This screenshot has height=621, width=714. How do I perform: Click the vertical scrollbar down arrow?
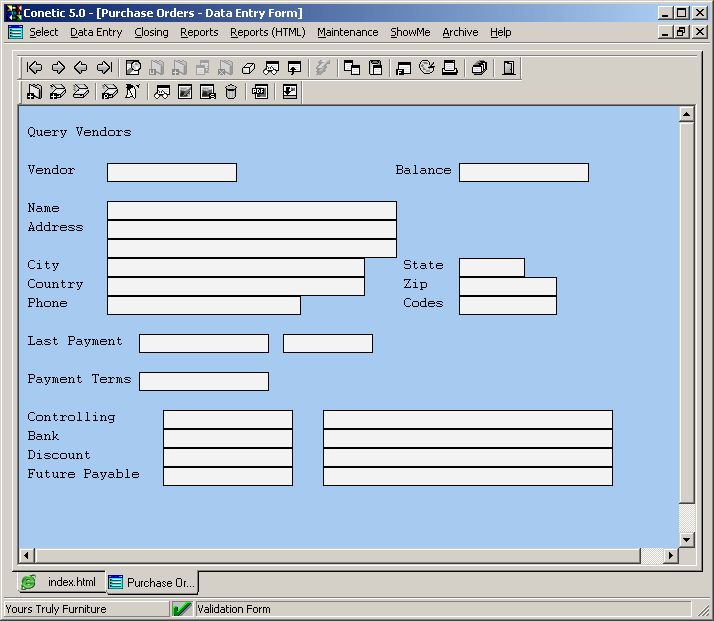click(686, 540)
